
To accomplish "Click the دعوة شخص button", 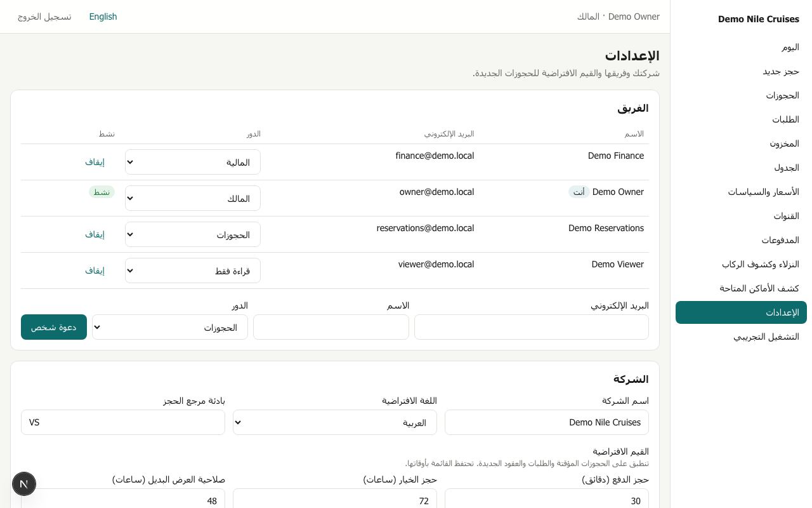I will [54, 327].
